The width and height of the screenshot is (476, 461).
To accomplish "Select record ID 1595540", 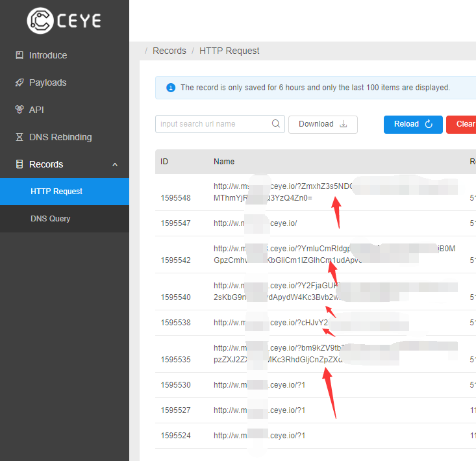I will 176,297.
